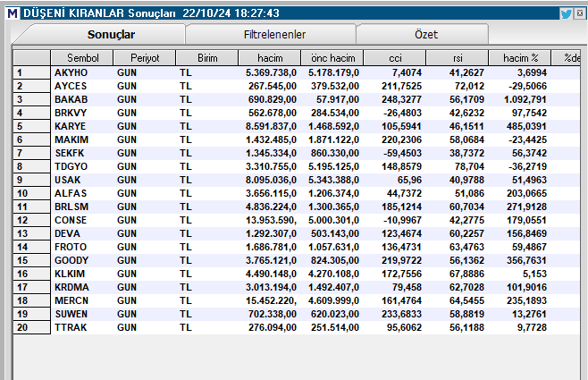The width and height of the screenshot is (588, 380).
Task: Switch to the Sonuçlar tab
Action: (111, 35)
